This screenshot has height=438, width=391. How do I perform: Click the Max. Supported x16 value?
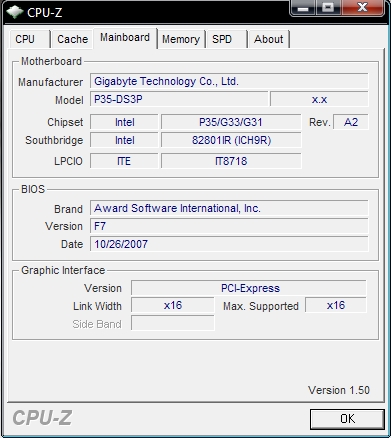[x=336, y=305]
